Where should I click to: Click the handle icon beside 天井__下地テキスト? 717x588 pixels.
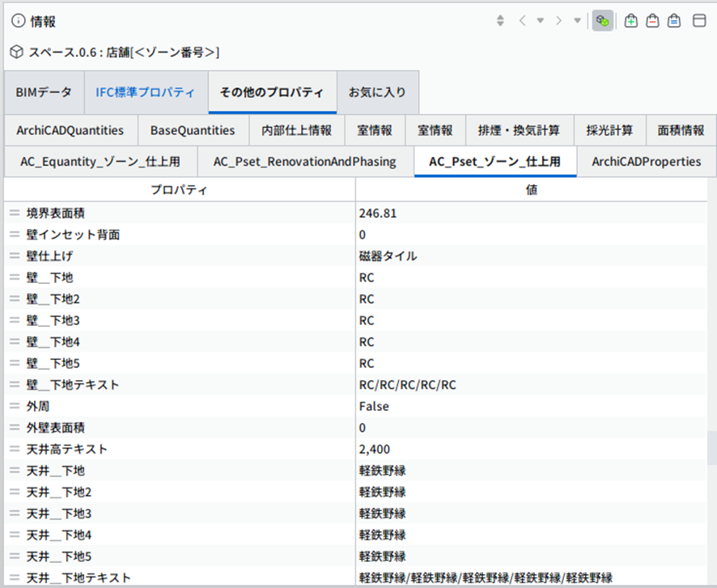(x=15, y=578)
